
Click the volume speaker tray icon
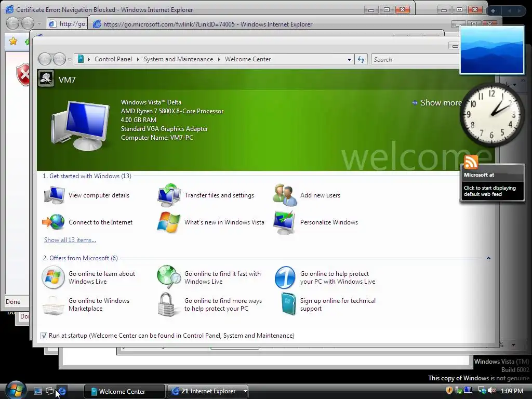point(491,391)
